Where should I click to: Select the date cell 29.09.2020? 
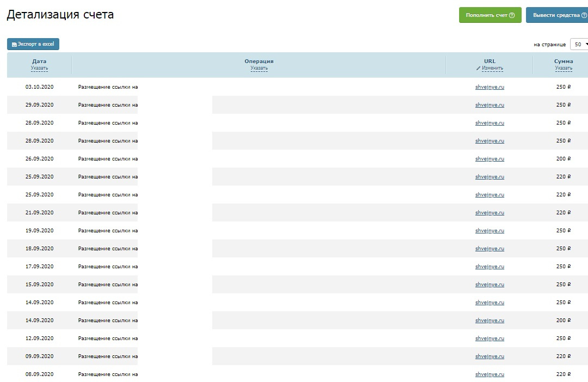(x=39, y=104)
